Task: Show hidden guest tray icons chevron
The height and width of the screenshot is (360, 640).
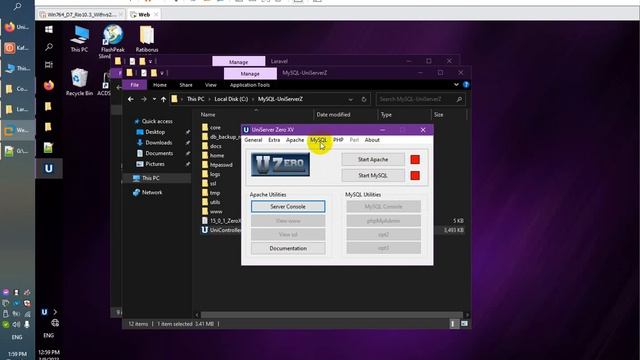Action: coord(55,312)
